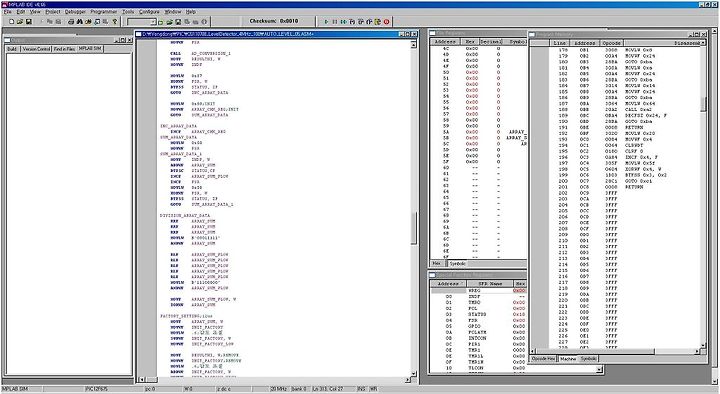This screenshot has width=720, height=394.
Task: Select Machine tab in Program Memory
Action: 568,359
